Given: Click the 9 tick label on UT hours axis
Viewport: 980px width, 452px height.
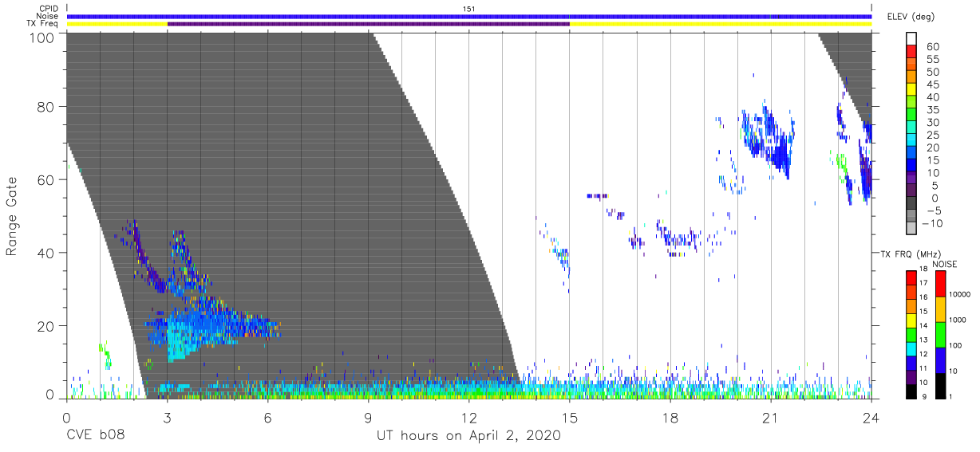Looking at the screenshot, I should (368, 418).
